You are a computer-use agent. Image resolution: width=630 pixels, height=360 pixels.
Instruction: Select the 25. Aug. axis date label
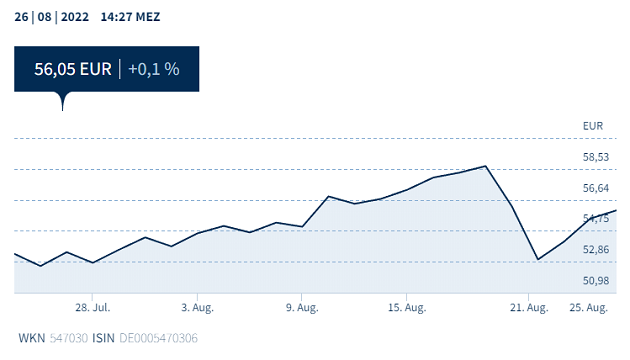click(x=588, y=307)
